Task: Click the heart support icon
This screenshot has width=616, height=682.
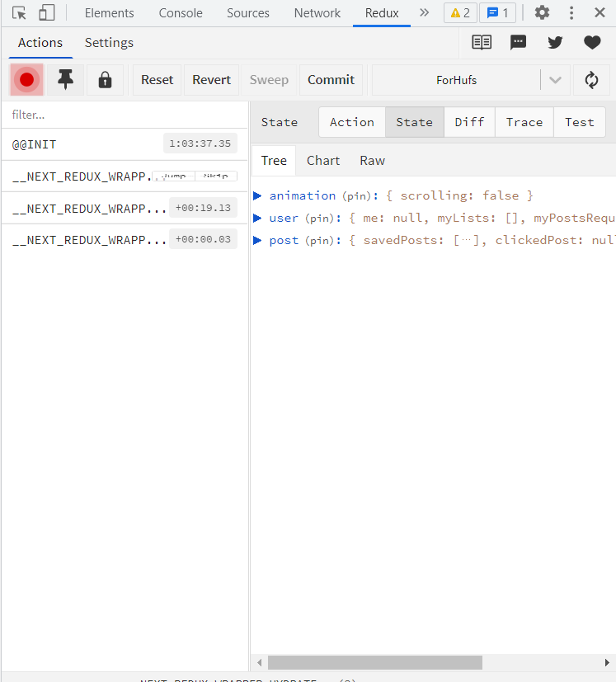Action: 592,42
